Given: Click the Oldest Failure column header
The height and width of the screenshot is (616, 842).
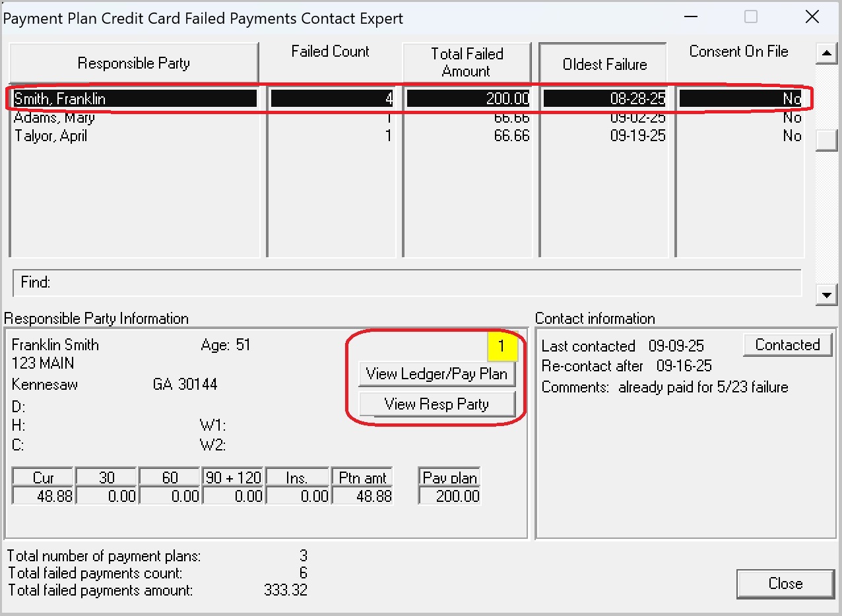Looking at the screenshot, I should [x=604, y=64].
